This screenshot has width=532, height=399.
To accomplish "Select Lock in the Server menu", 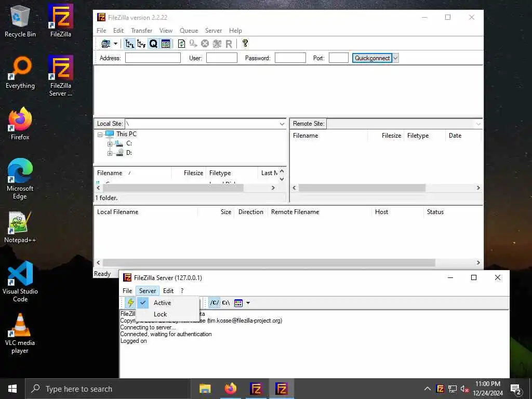I will pos(167,314).
